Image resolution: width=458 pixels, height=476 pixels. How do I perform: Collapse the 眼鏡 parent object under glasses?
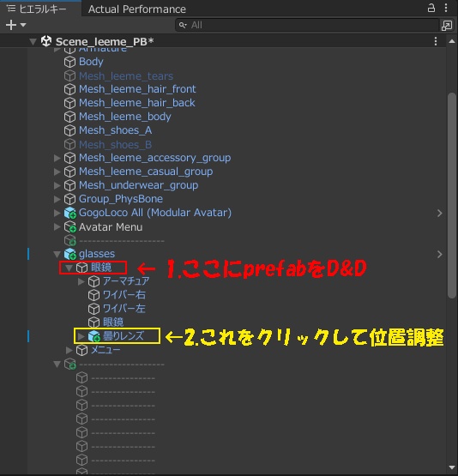pos(69,268)
